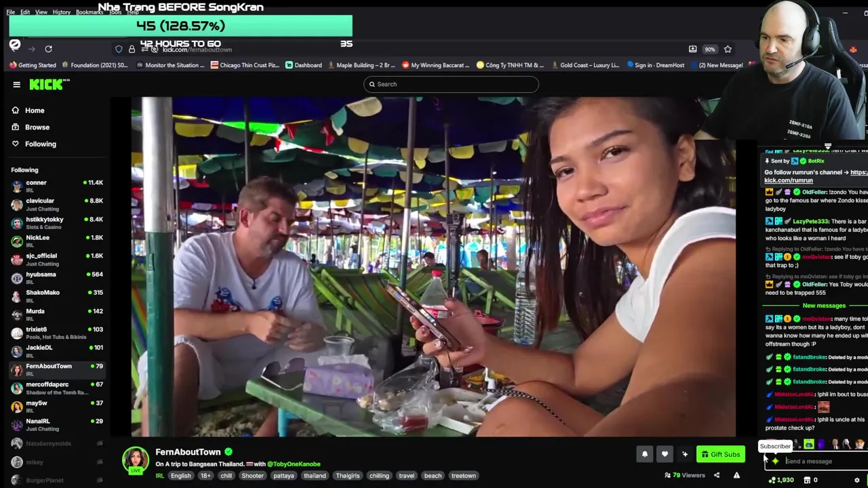
Task: Open NickLee's channel in sidebar
Action: coord(58,241)
